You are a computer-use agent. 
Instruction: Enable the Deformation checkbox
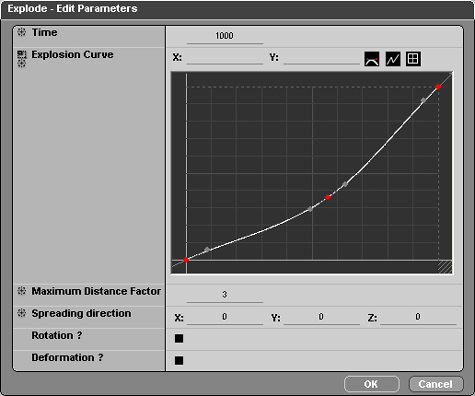(x=179, y=360)
